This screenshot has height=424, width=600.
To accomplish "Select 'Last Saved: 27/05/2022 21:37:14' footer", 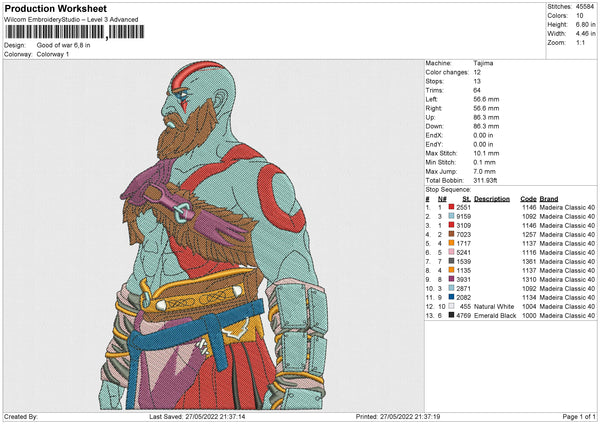I will click(x=197, y=417).
